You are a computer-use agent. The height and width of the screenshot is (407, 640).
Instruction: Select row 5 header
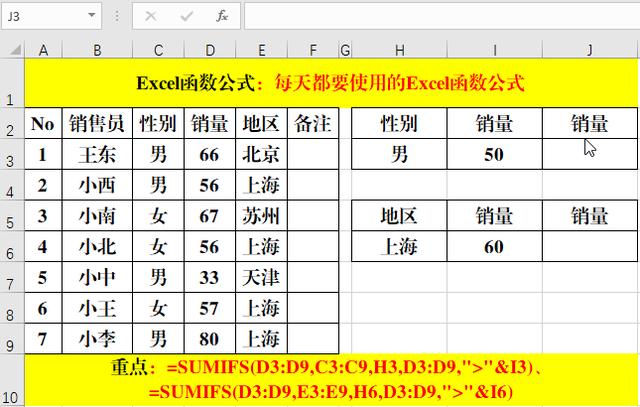[12, 216]
